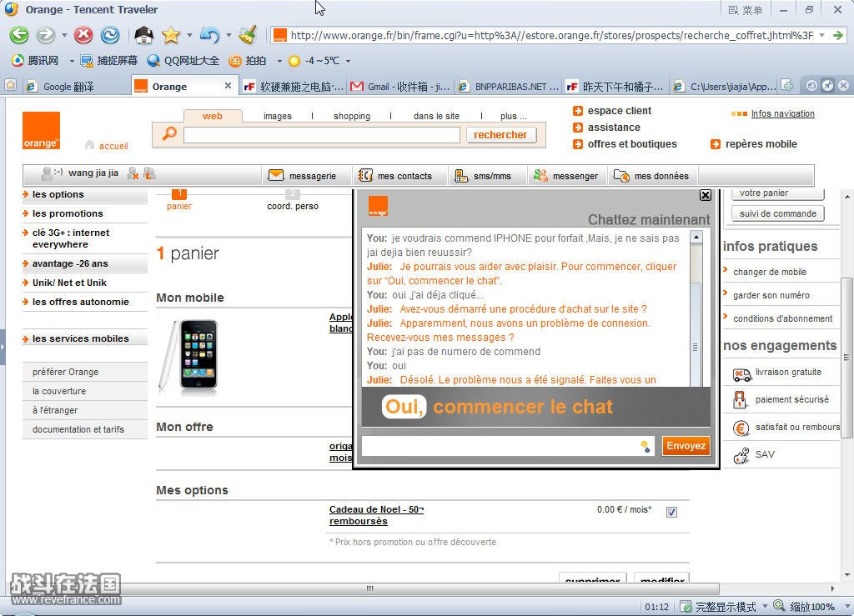This screenshot has width=854, height=616.
Task: Close the chat popup window
Action: [x=706, y=195]
